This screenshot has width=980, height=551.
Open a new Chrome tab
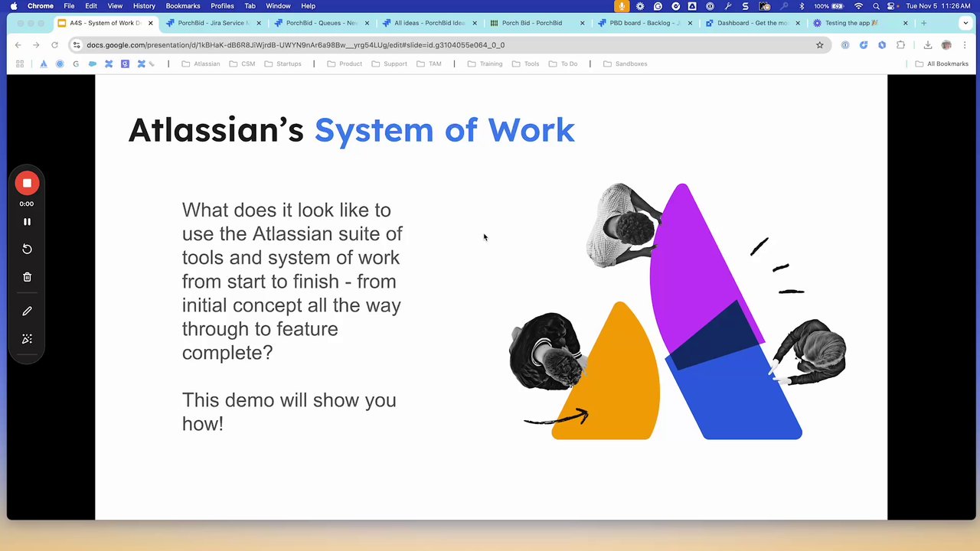coord(923,23)
